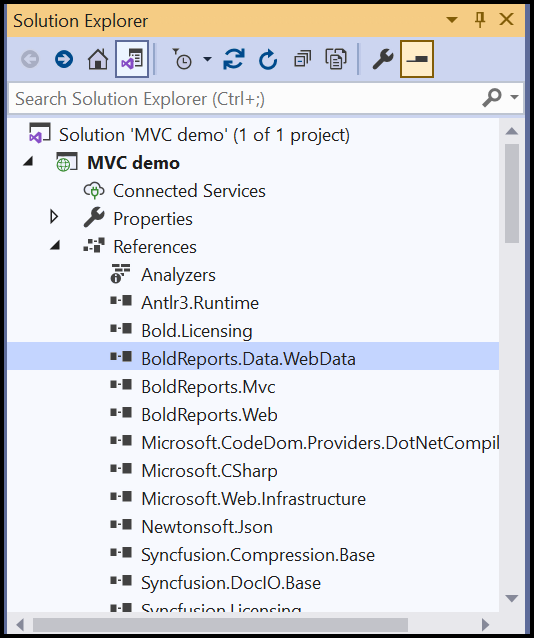This screenshot has height=638, width=534.
Task: Open Properties via the wrench toolbar icon
Action: pyautogui.click(x=383, y=59)
